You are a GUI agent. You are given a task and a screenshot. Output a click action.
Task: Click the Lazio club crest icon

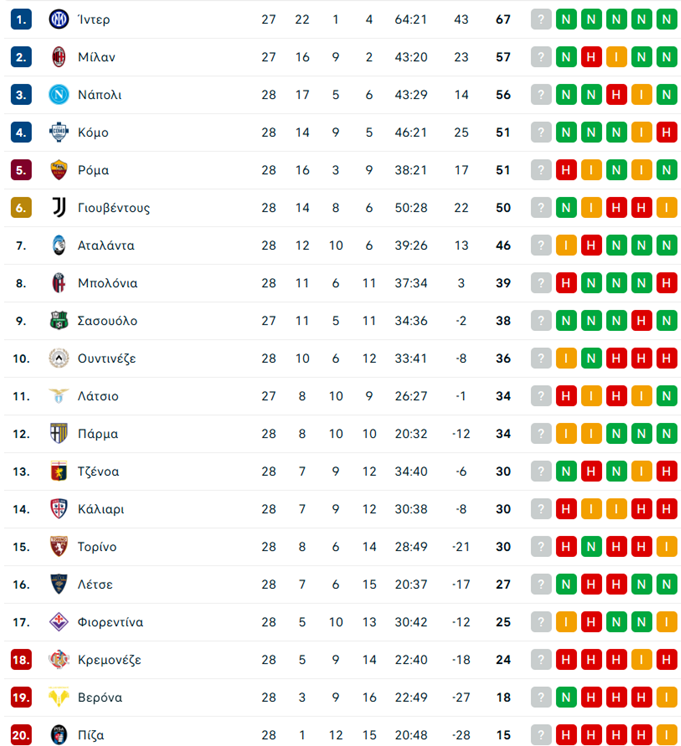[58, 396]
